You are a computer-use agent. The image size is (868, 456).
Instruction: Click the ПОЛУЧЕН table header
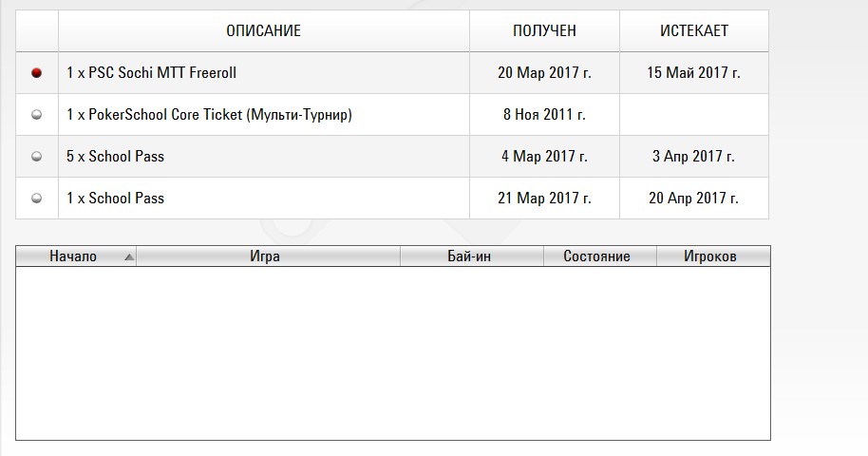point(544,31)
